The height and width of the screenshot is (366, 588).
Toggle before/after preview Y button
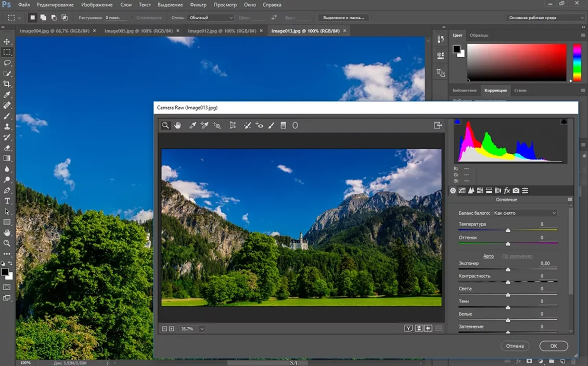(x=408, y=328)
